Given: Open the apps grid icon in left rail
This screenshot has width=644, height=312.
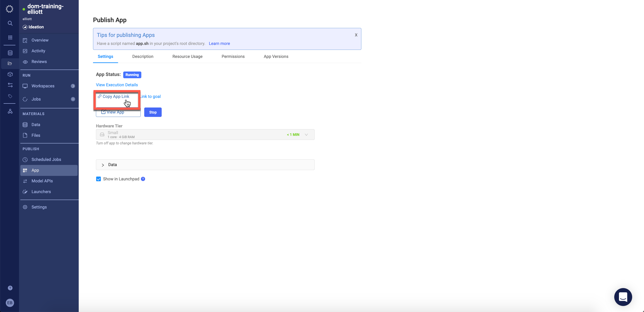Looking at the screenshot, I should (10, 38).
